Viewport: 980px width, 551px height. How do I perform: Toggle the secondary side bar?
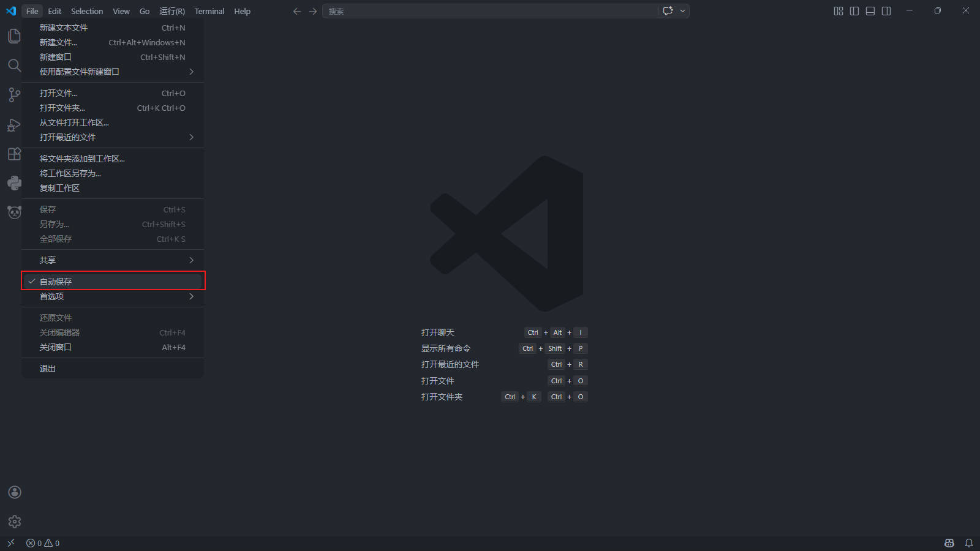pyautogui.click(x=886, y=11)
